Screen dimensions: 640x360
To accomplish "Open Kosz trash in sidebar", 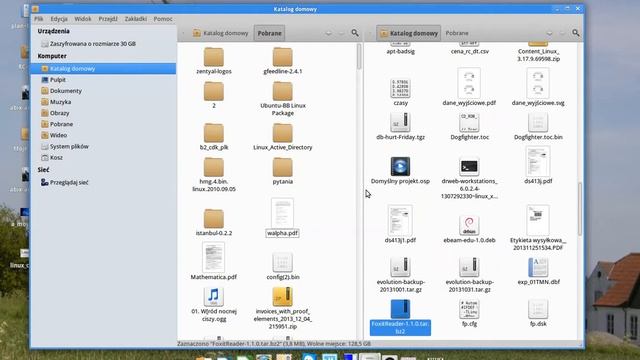I will coord(52,157).
